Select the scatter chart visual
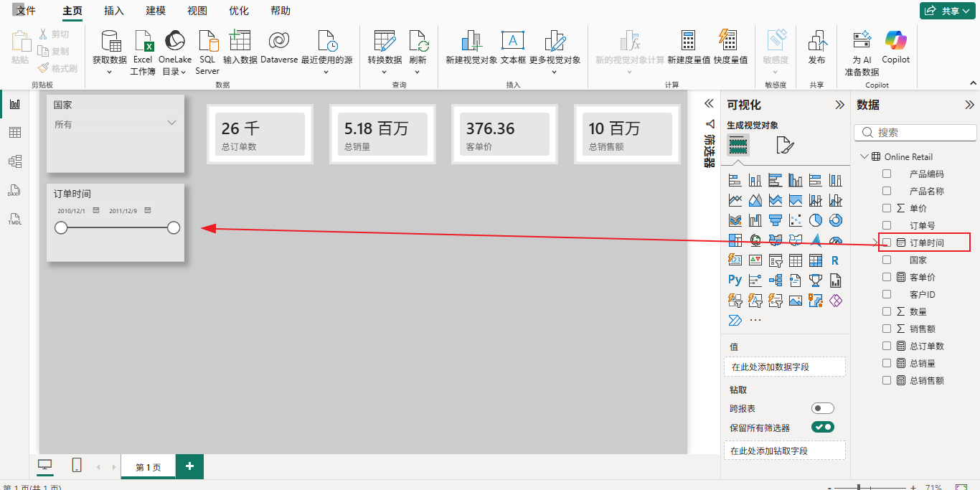This screenshot has height=490, width=980. point(795,220)
